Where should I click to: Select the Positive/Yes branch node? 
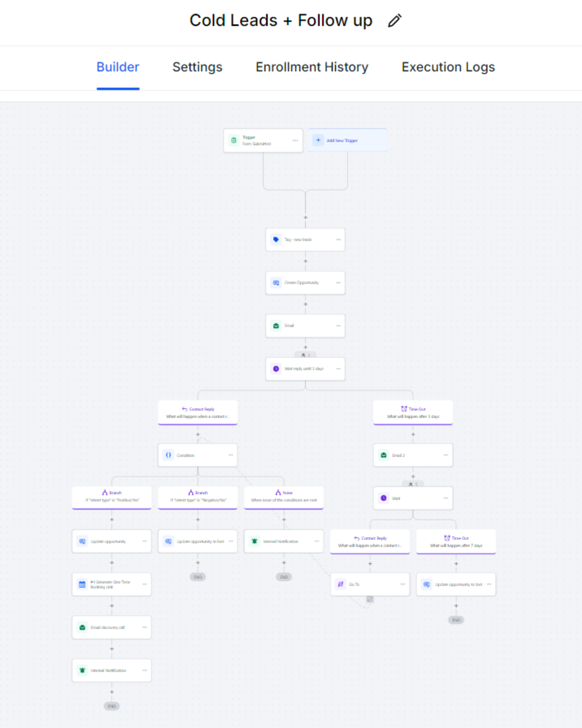112,497
